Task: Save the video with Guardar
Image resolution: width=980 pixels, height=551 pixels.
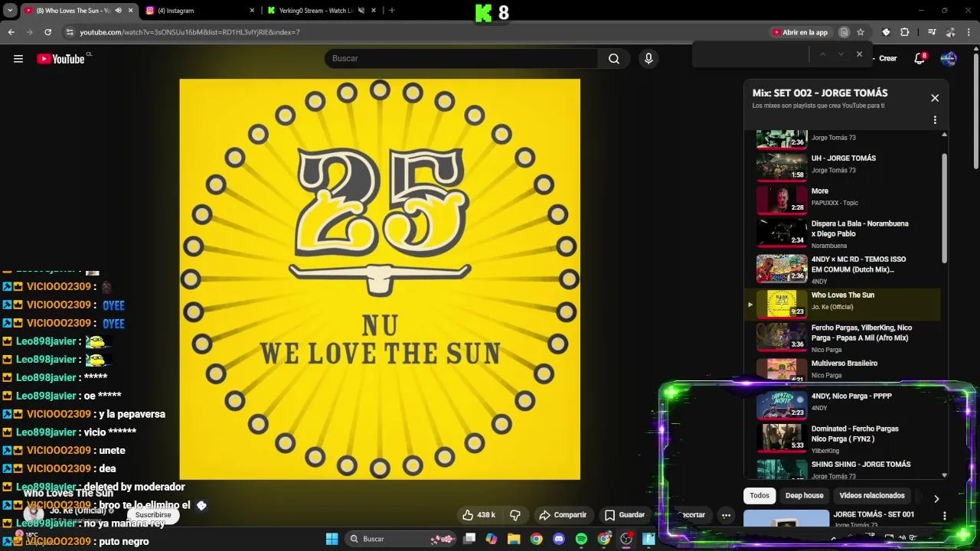Action: click(624, 515)
